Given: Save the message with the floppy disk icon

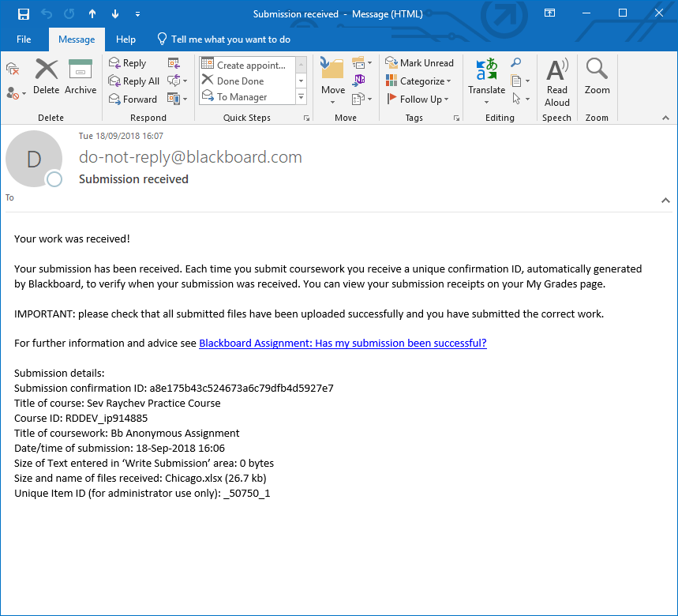Looking at the screenshot, I should click(x=24, y=14).
